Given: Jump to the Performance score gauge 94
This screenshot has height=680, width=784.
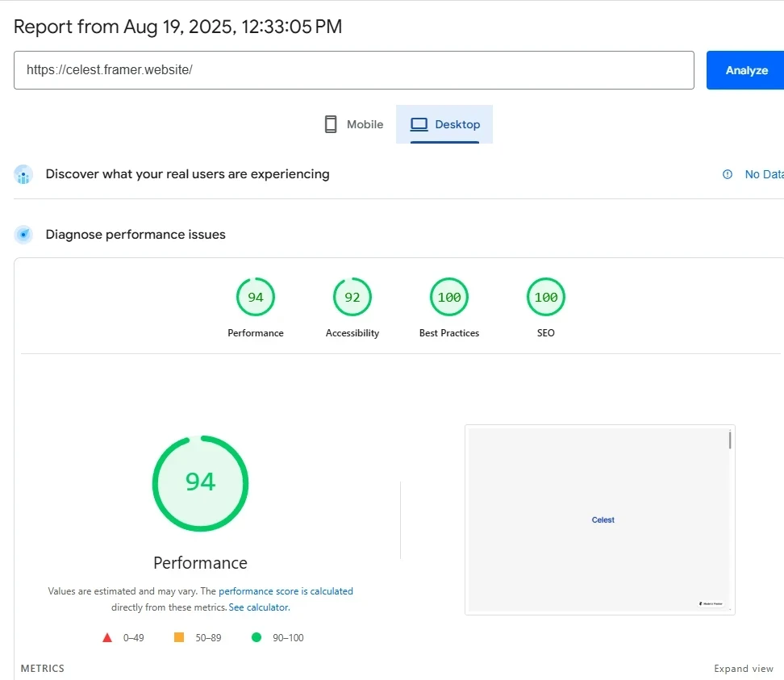Looking at the screenshot, I should (x=256, y=298).
